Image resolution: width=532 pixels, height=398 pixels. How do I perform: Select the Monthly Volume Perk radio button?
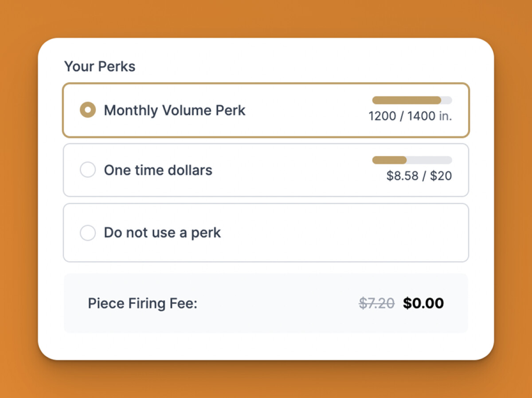point(88,110)
